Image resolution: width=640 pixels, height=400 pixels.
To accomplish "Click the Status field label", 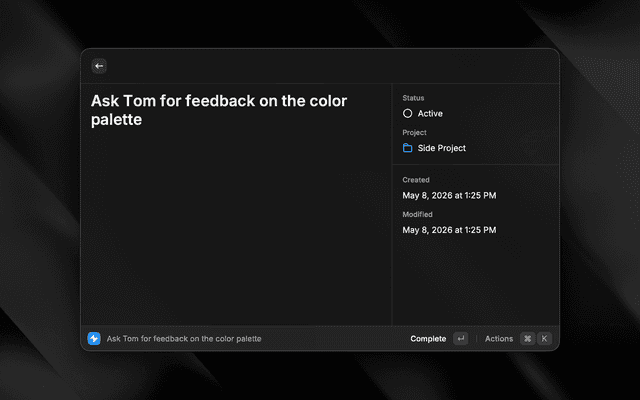I will point(413,98).
